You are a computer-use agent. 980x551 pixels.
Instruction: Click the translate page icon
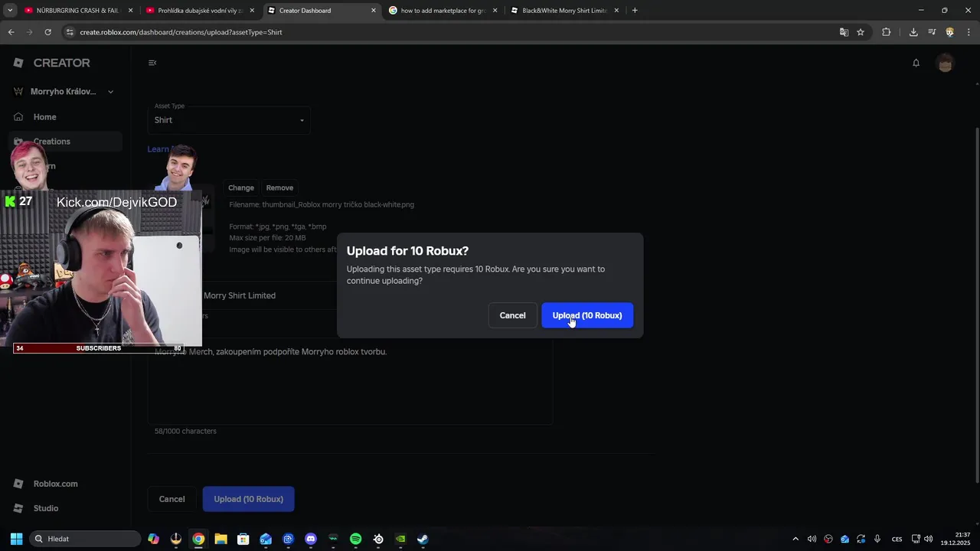coord(844,32)
